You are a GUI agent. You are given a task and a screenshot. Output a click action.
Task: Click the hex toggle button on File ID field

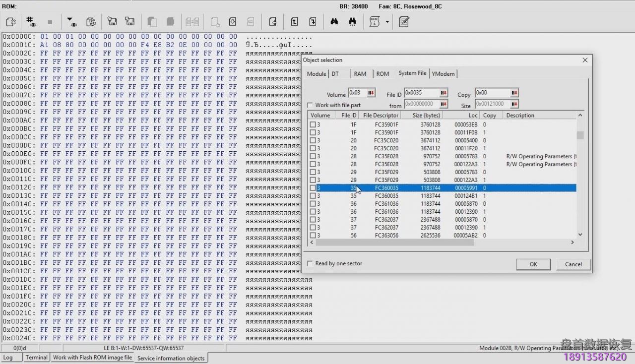pyautogui.click(x=443, y=93)
